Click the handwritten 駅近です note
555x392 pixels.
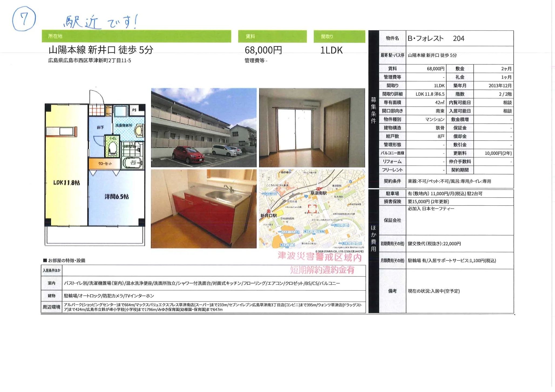(100, 22)
